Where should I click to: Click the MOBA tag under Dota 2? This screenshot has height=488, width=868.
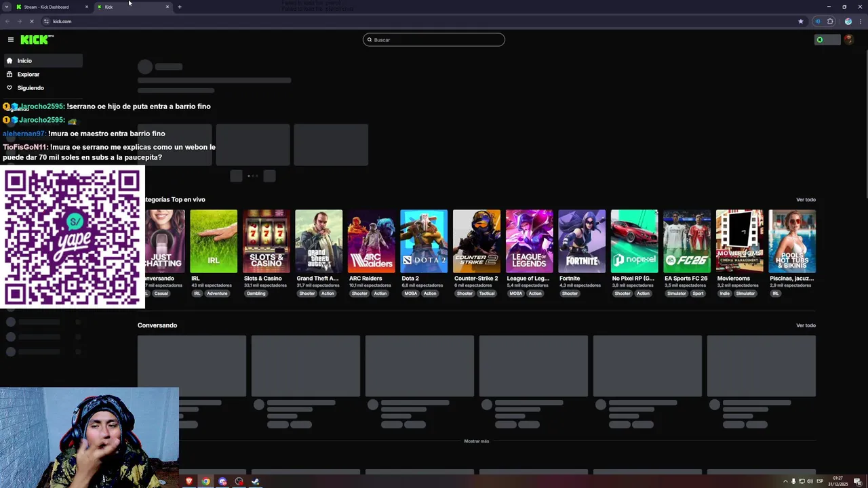(411, 293)
